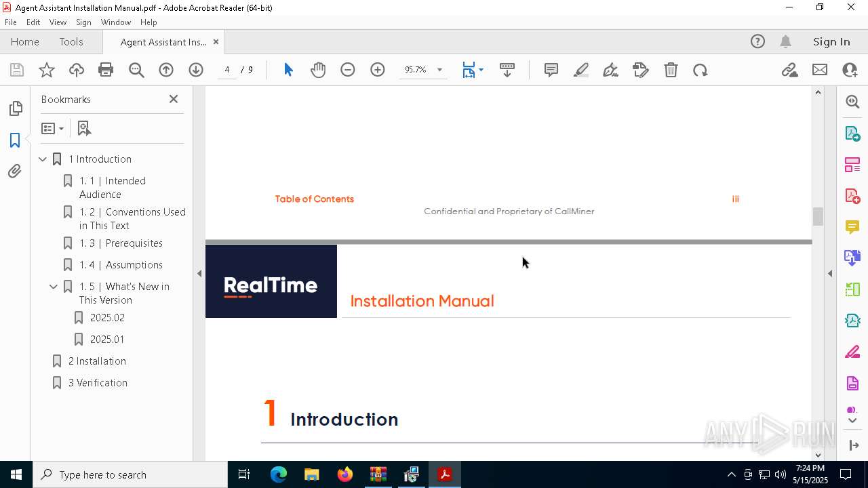Share a link to the file
The image size is (868, 488).
coord(789,70)
